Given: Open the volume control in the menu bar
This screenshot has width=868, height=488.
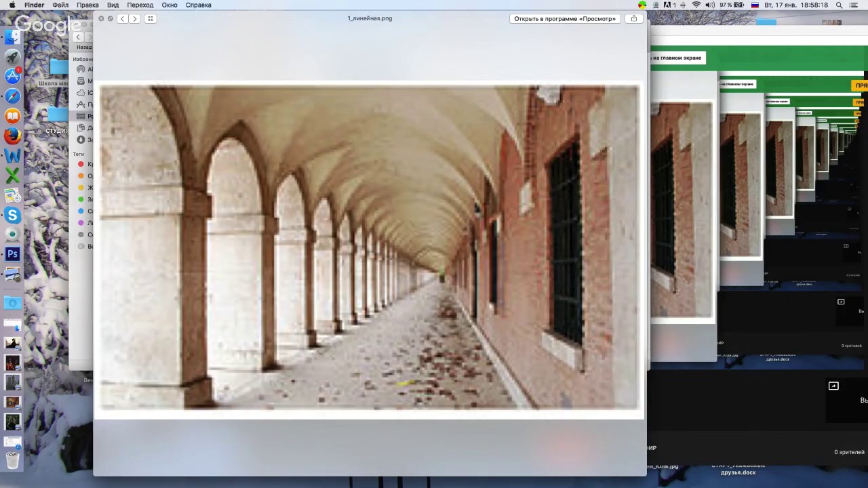Looking at the screenshot, I should click(710, 5).
